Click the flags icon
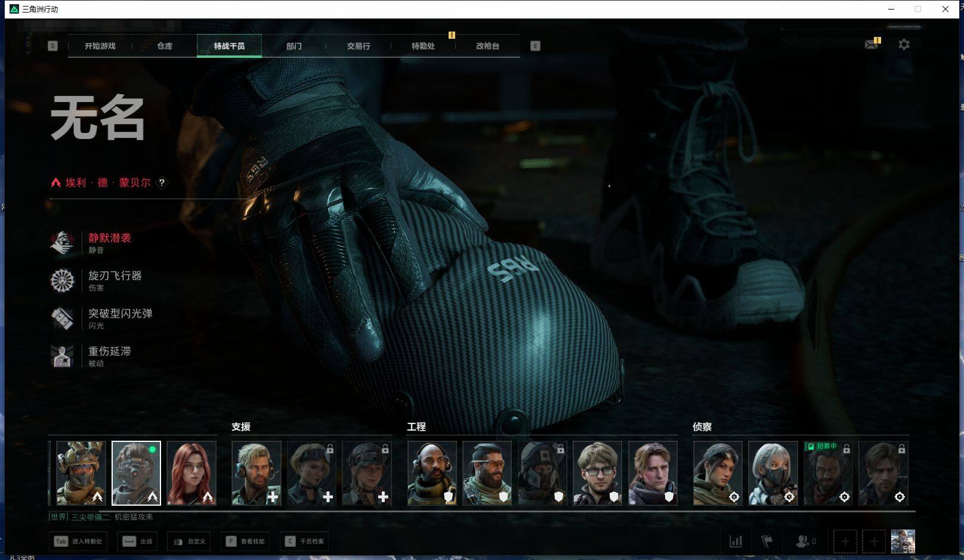 [x=767, y=542]
